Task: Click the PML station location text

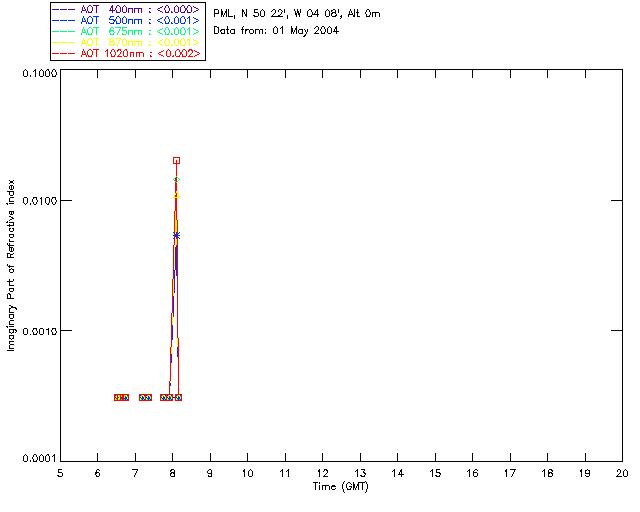Action: click(x=297, y=13)
